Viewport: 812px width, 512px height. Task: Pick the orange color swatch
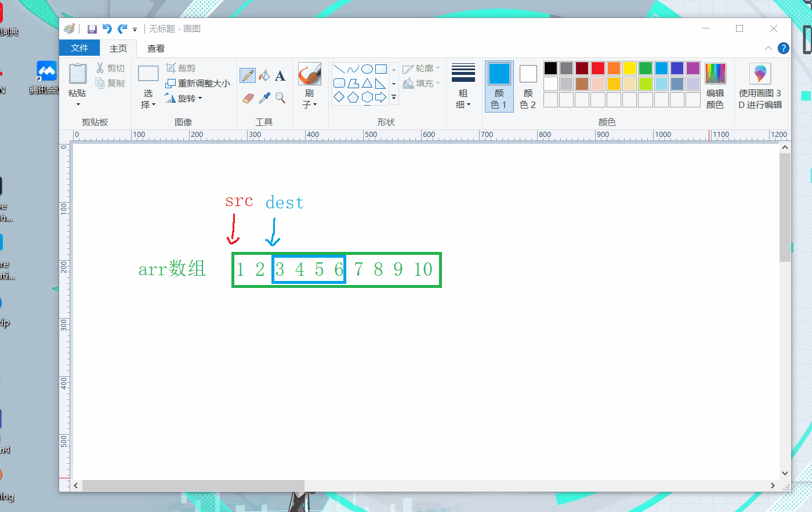click(x=614, y=68)
